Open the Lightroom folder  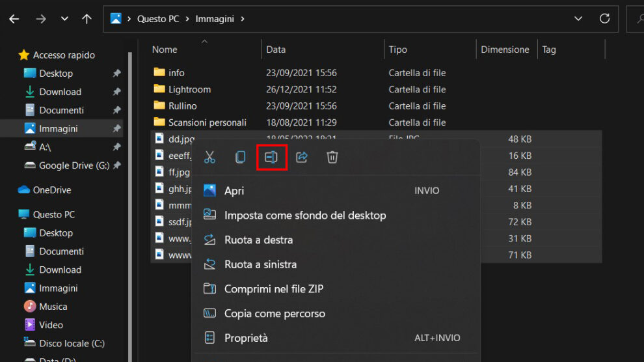(x=189, y=89)
